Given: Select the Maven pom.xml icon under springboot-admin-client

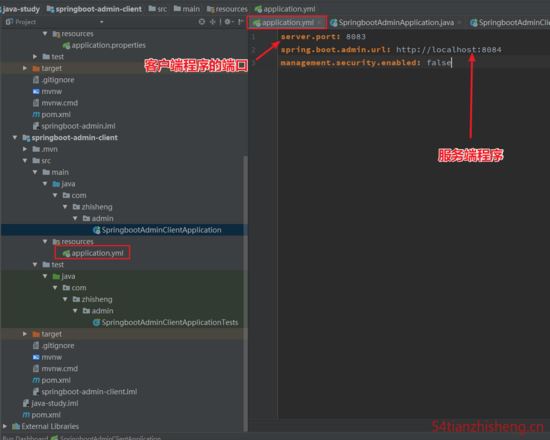Looking at the screenshot, I should 36,380.
